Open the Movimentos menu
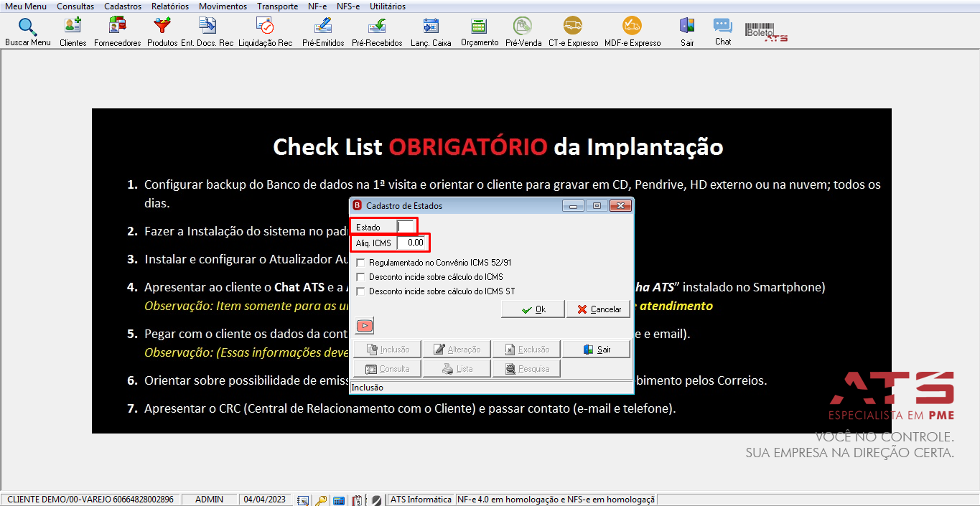 (223, 6)
